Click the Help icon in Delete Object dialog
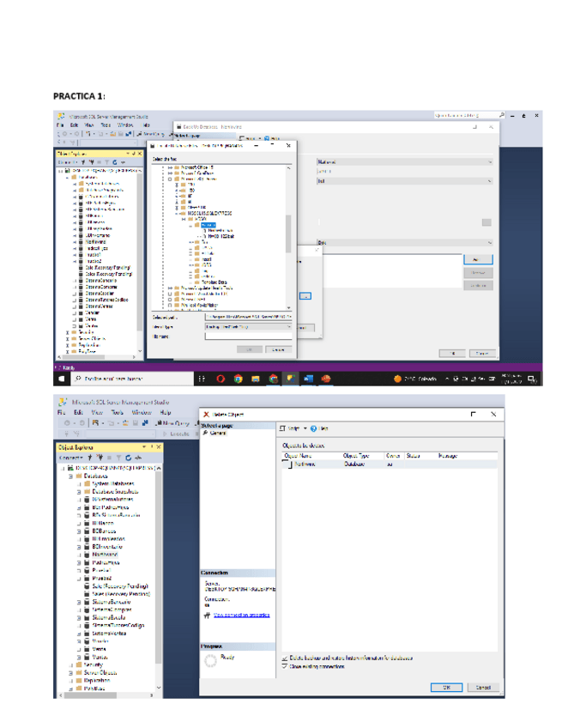 pos(315,428)
